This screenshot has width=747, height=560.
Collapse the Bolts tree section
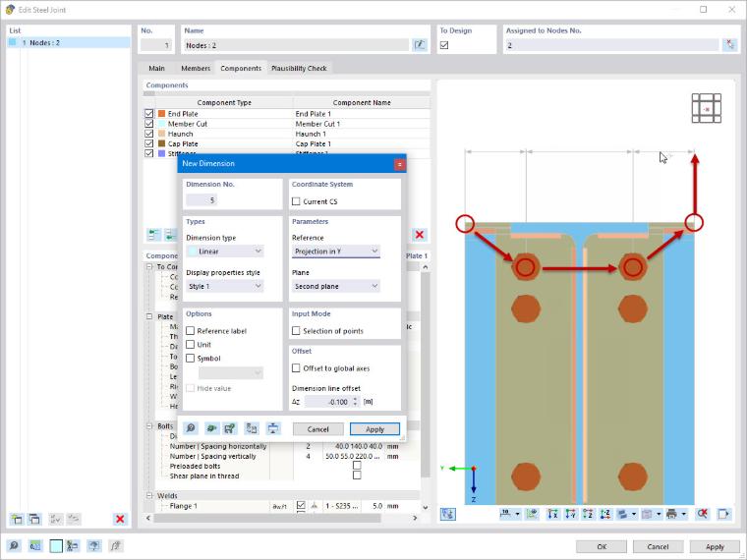point(149,425)
